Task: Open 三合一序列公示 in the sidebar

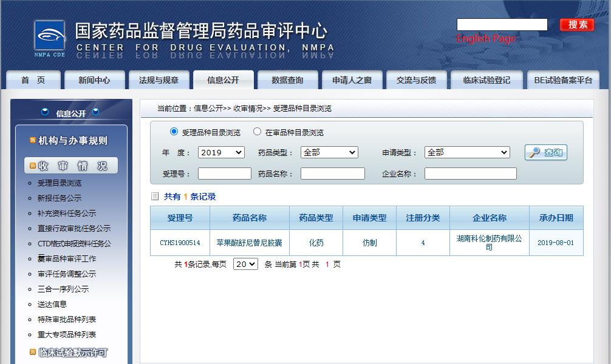Action: (63, 289)
